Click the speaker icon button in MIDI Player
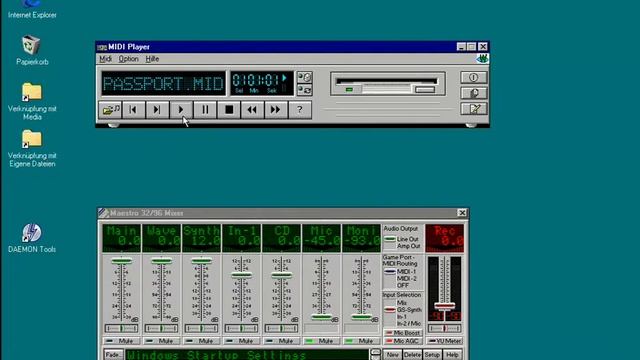 pyautogui.click(x=473, y=93)
